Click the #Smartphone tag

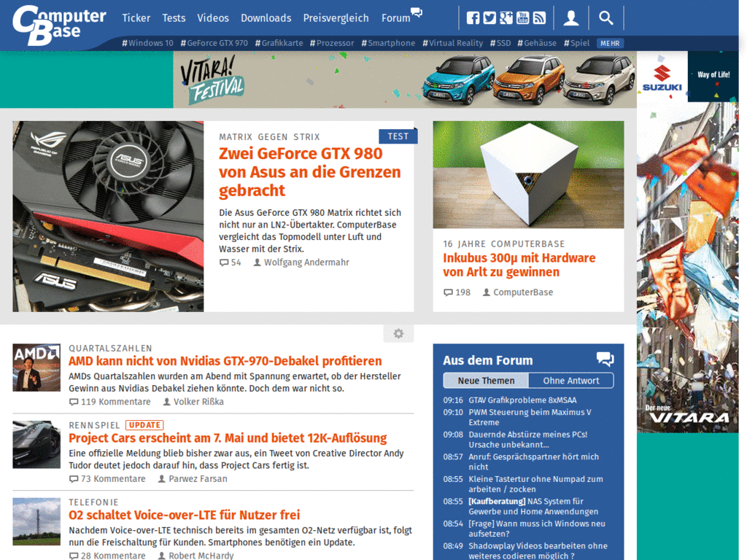[388, 43]
